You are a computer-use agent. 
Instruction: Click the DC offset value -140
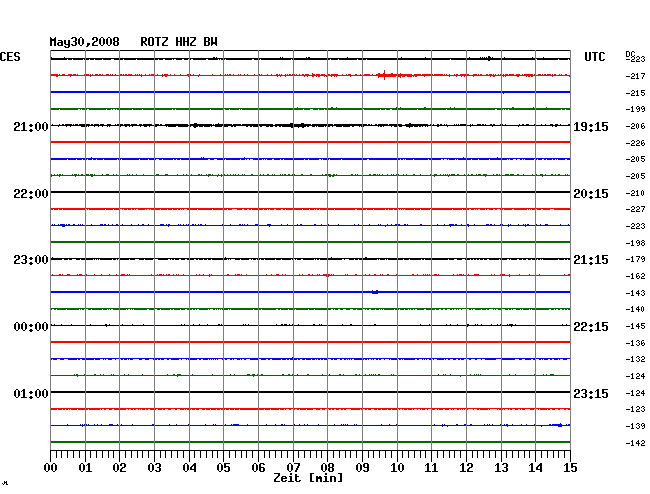[x=635, y=310]
